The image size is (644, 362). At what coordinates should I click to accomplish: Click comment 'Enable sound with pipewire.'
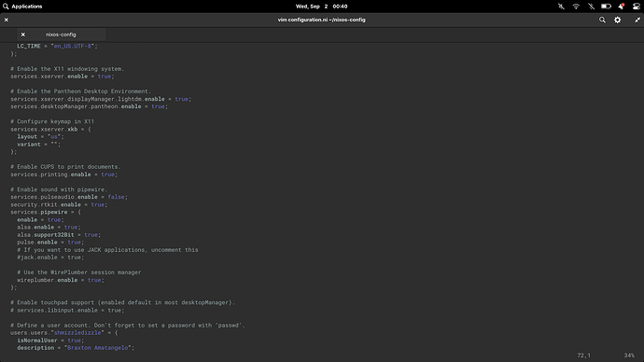[x=59, y=189]
